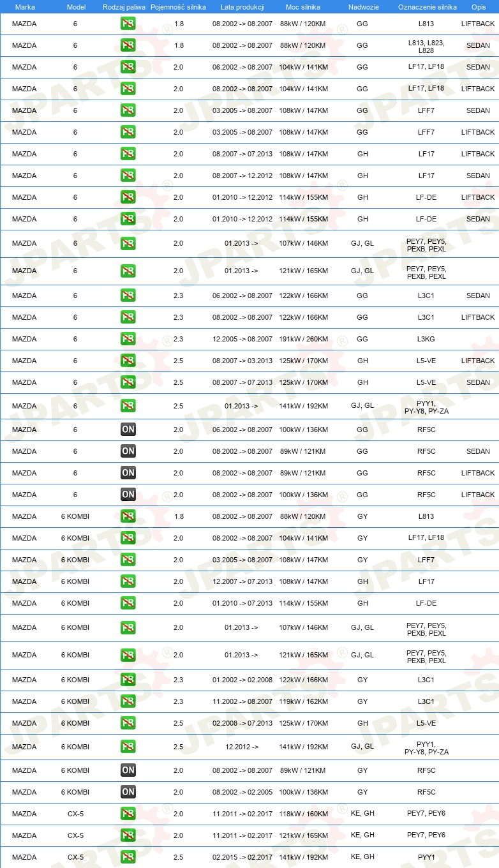Click the PB icon in the L5-VE SEDAN row
The image size is (499, 868).
click(x=128, y=382)
